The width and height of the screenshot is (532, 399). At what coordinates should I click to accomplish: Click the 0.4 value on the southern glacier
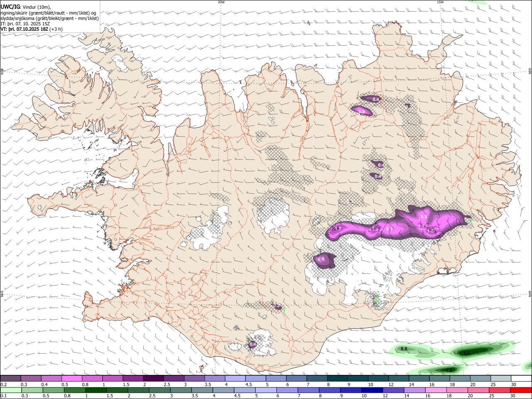252,345
